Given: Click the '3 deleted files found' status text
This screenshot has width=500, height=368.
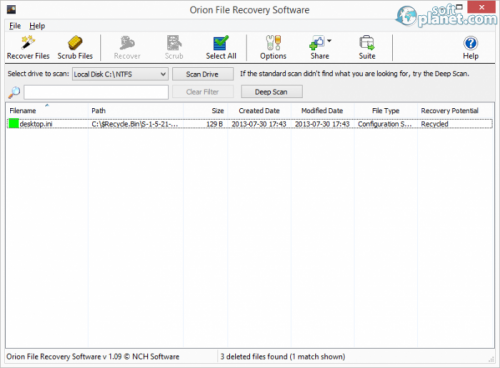Looking at the screenshot, I should [282, 357].
